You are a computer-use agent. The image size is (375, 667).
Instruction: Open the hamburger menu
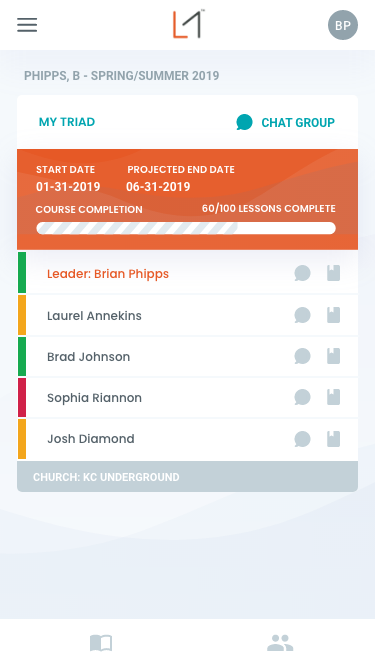[27, 25]
